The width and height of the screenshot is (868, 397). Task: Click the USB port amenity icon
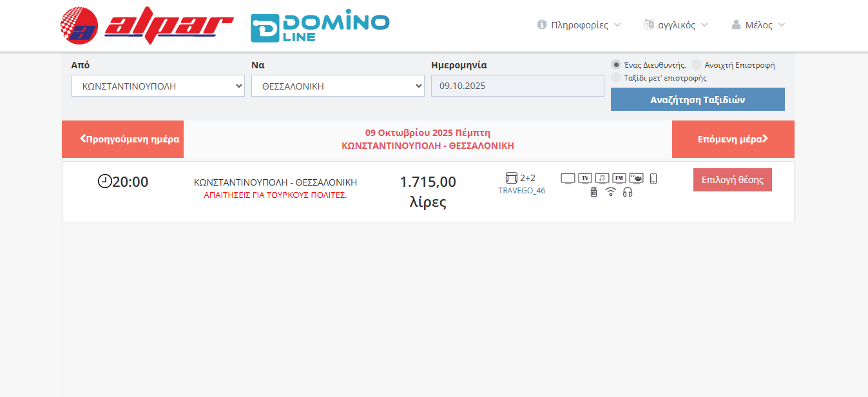(593, 192)
